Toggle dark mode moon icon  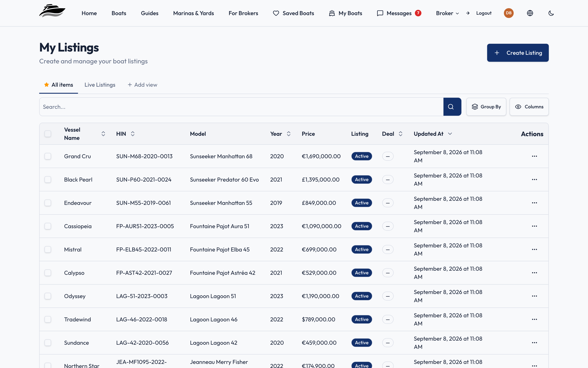coord(551,13)
